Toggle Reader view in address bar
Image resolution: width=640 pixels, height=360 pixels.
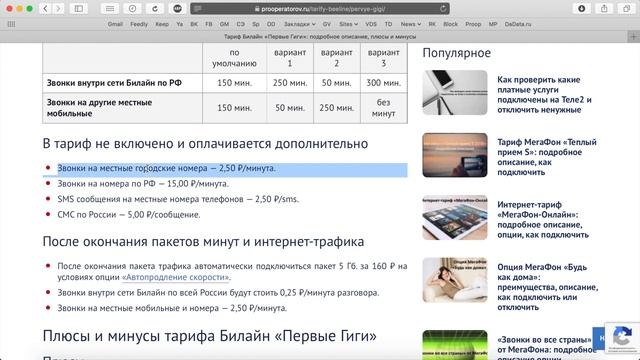click(x=198, y=9)
